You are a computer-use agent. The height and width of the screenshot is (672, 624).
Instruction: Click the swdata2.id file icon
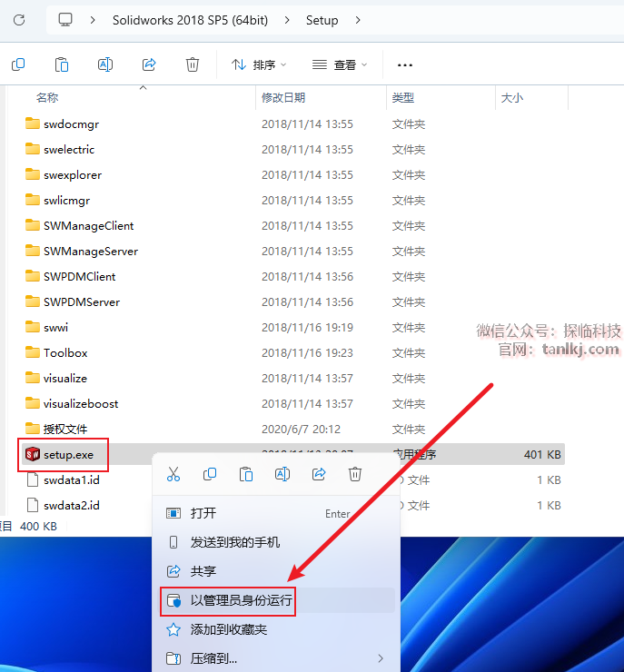pos(33,505)
